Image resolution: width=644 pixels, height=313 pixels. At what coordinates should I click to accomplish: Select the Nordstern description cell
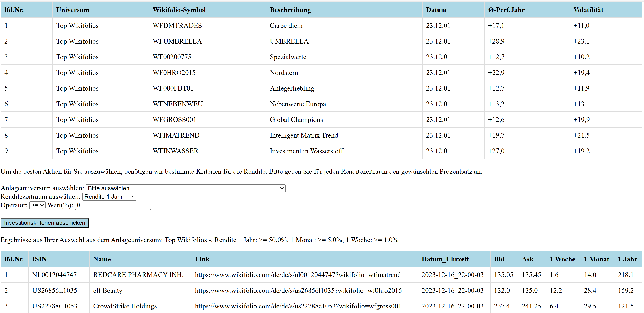coord(284,73)
